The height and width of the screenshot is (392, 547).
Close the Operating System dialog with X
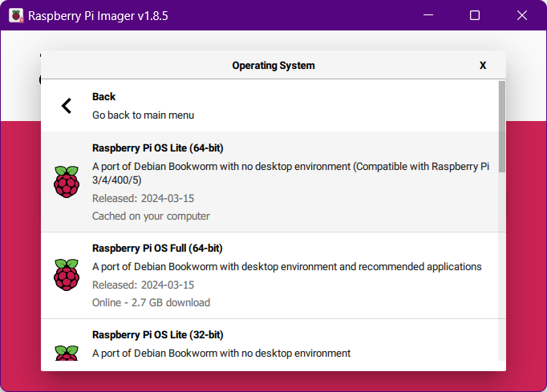(483, 65)
